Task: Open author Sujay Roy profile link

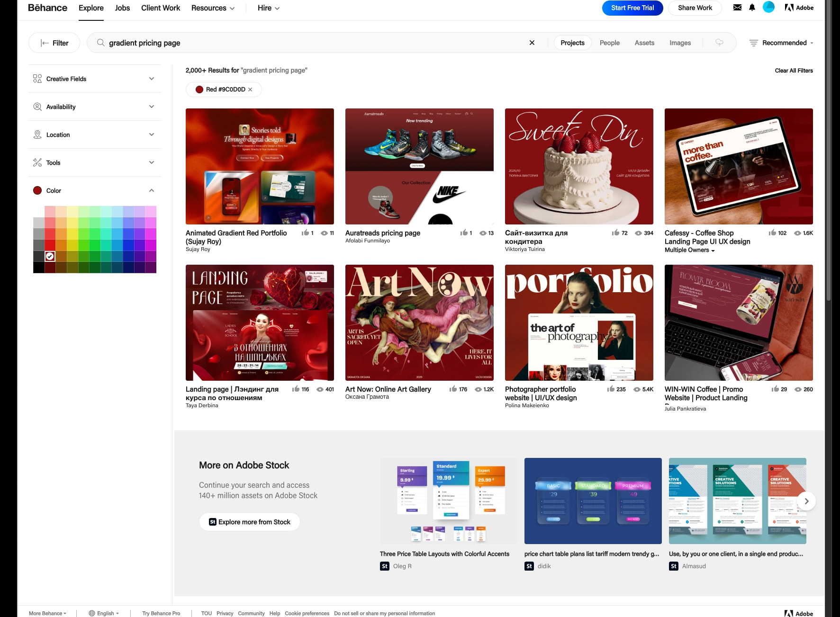Action: click(x=198, y=249)
